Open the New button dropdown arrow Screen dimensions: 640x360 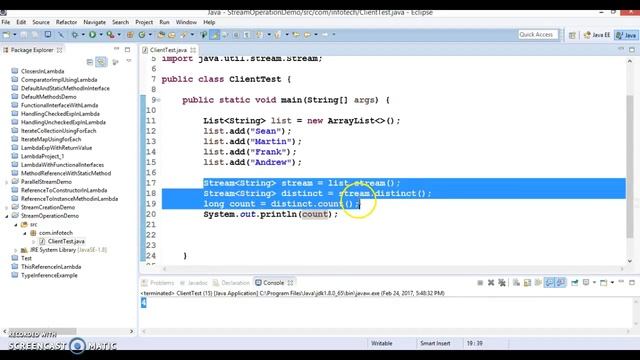15,35
